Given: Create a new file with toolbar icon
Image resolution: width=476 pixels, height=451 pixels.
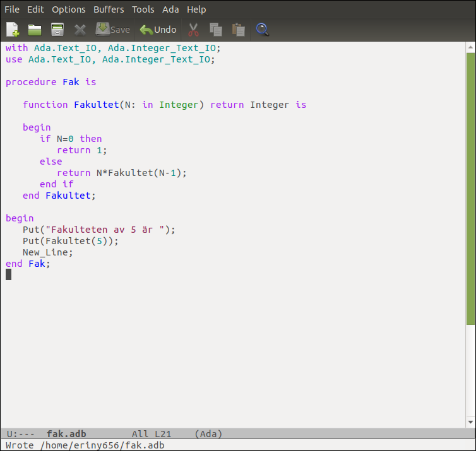Looking at the screenshot, I should pyautogui.click(x=13, y=30).
